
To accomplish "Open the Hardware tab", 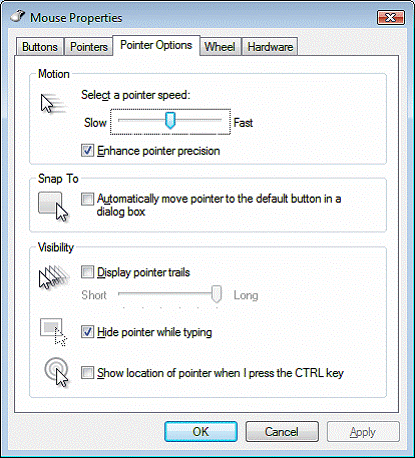I will (x=270, y=47).
